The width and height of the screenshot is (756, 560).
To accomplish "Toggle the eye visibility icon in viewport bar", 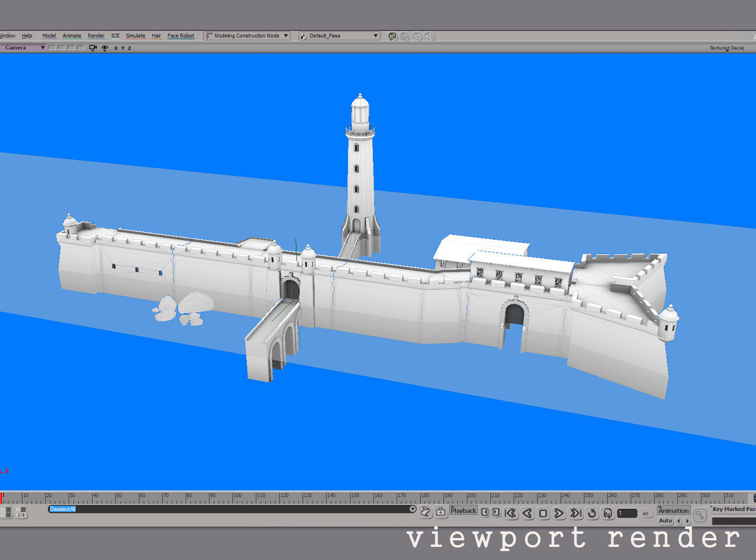I will click(x=105, y=48).
